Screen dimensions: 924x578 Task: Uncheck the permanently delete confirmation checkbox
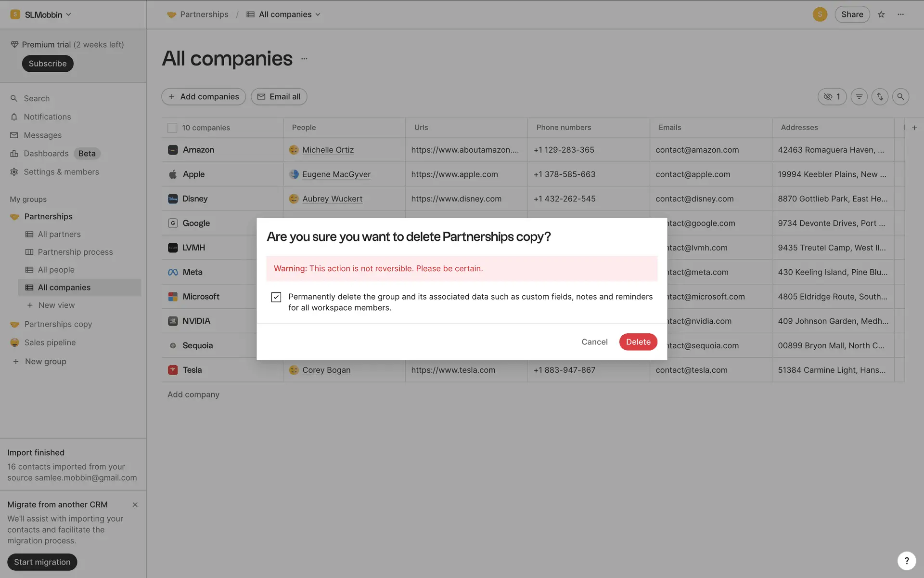tap(276, 297)
